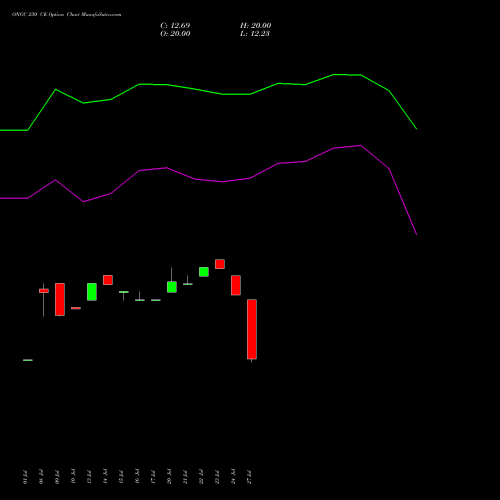Click the green candle above 22 Jul

(204, 272)
